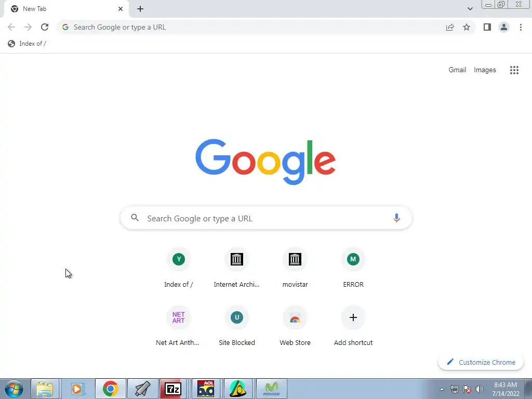
Task: Open Windows Explorer from the taskbar
Action: coord(45,389)
